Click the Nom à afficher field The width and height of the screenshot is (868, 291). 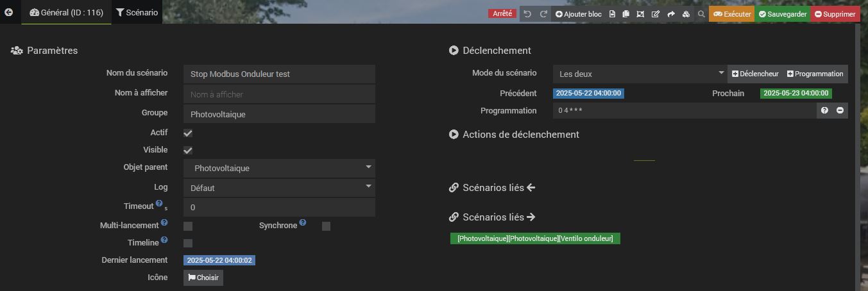pos(279,94)
